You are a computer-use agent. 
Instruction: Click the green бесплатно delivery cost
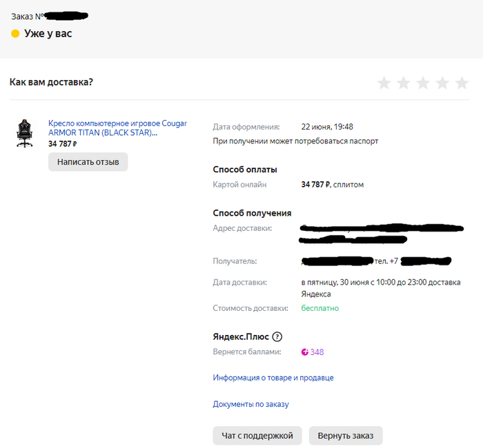320,308
